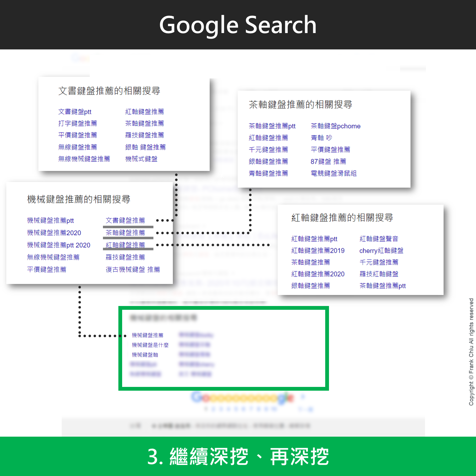476x476 pixels.
Task: Click the 機械鍵盤推薦ptt 2020 link
Action: pyautogui.click(x=59, y=245)
